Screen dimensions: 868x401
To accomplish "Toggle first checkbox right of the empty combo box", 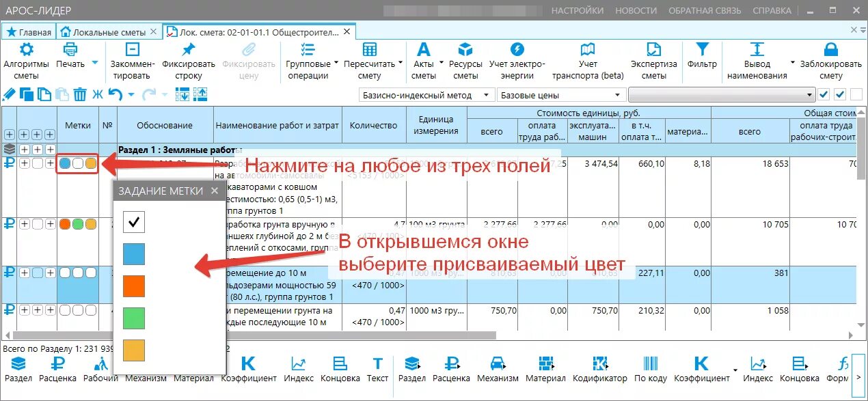I will [x=824, y=94].
